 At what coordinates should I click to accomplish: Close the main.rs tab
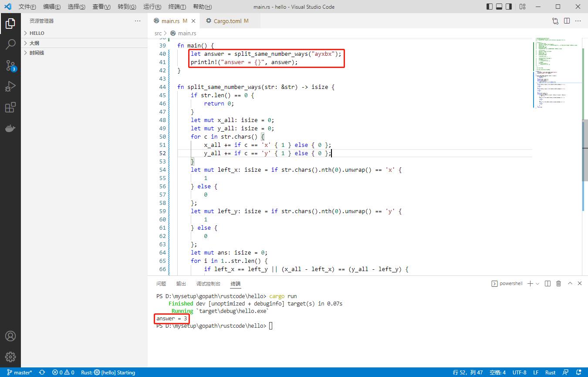[x=193, y=21]
